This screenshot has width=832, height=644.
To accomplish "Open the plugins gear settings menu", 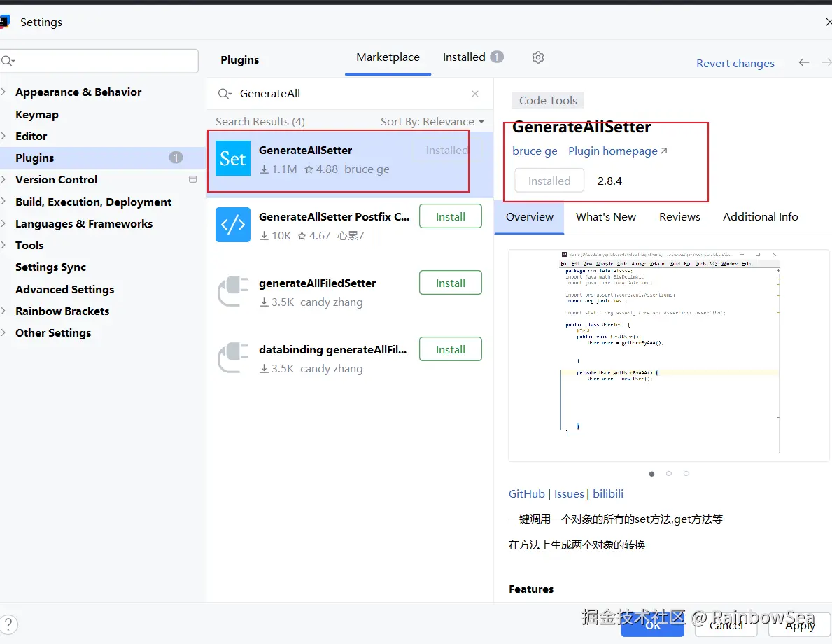I will pos(538,57).
